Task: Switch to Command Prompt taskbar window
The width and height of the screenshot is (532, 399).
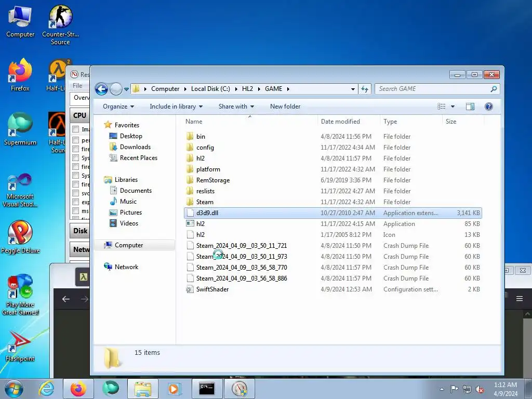Action: pos(207,389)
